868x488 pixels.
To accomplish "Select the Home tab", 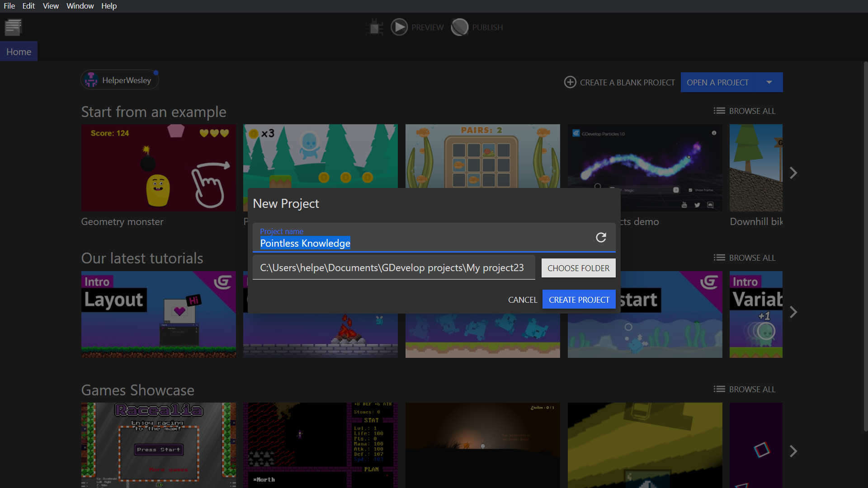I will [19, 52].
